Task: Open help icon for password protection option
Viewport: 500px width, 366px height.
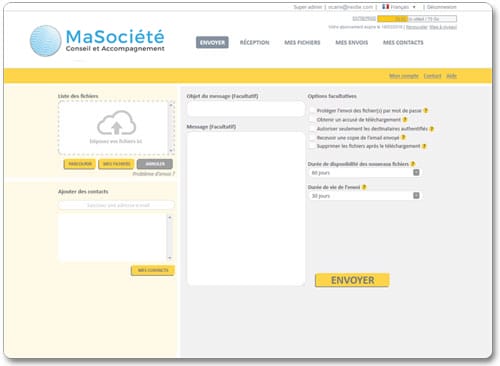Action: (x=426, y=110)
